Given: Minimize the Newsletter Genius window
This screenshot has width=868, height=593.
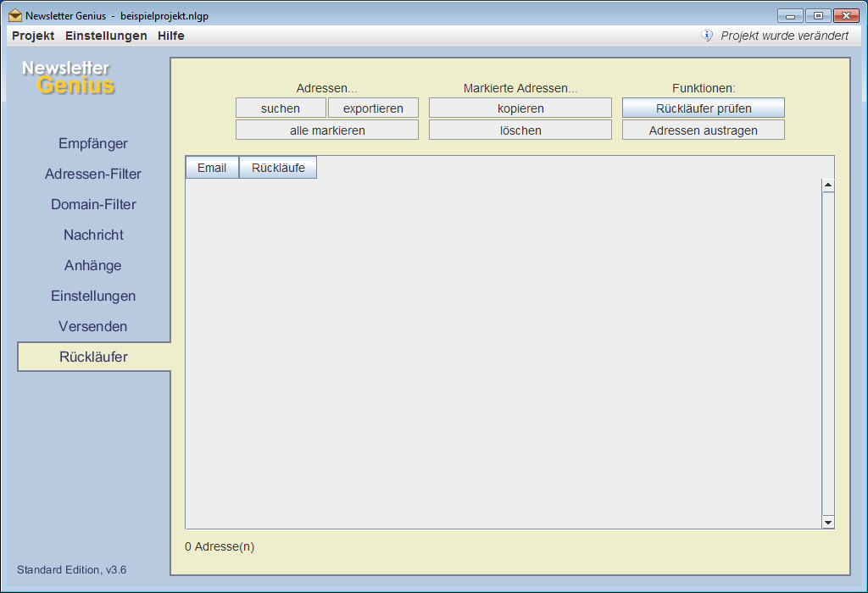Looking at the screenshot, I should tap(790, 16).
